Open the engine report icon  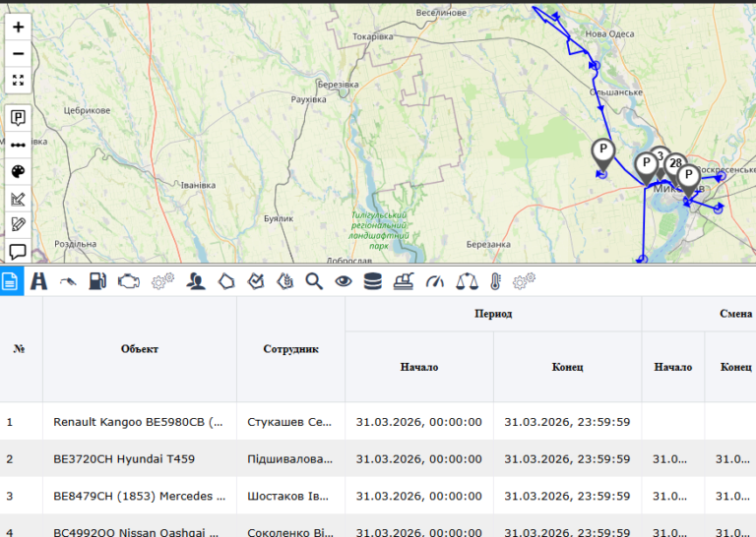pos(128,282)
